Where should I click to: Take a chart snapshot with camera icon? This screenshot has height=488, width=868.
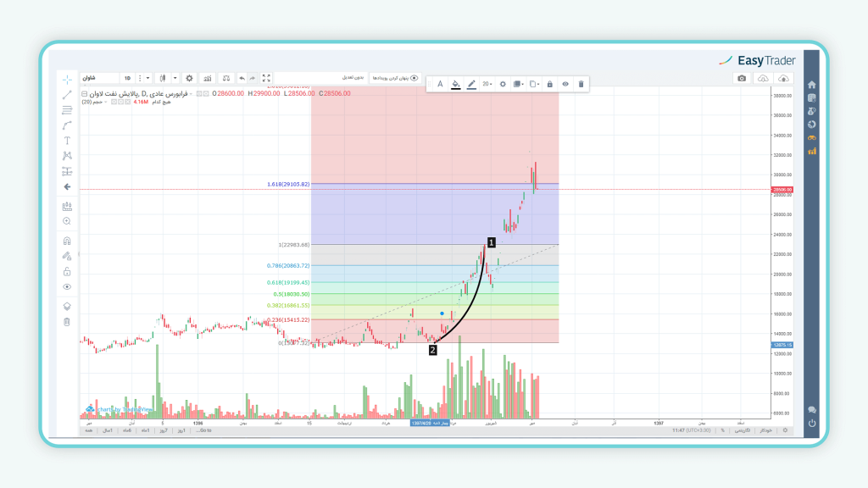(742, 78)
